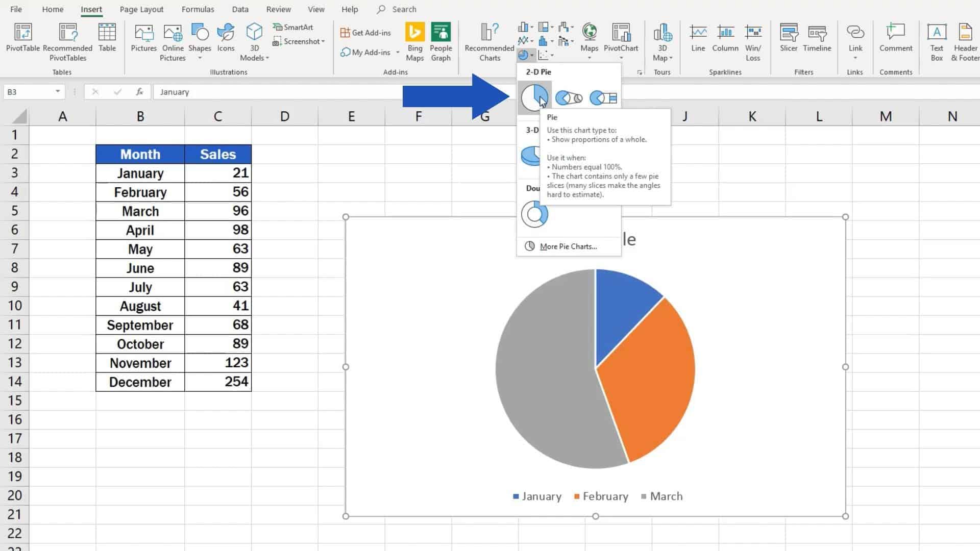Image resolution: width=980 pixels, height=551 pixels.
Task: Select the 2-D Pie chart option
Action: pos(534,97)
